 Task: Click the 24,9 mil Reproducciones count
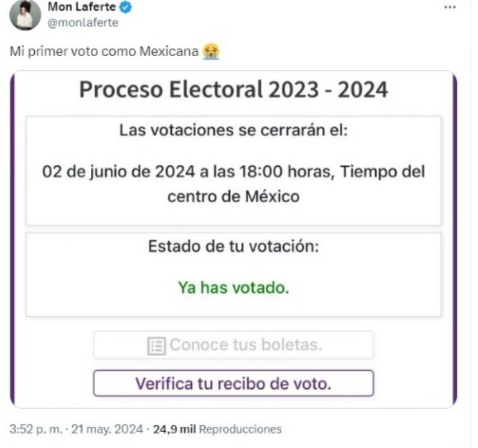[x=217, y=429]
